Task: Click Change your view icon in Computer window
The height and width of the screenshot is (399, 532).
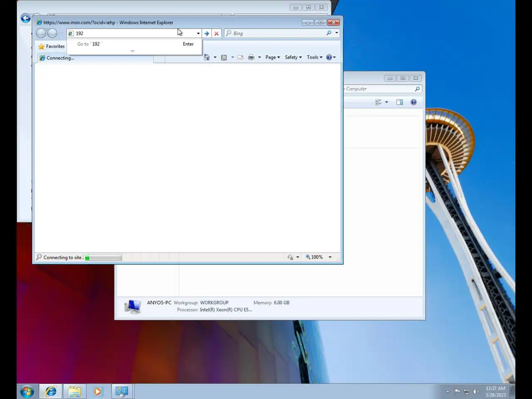Action: click(378, 102)
